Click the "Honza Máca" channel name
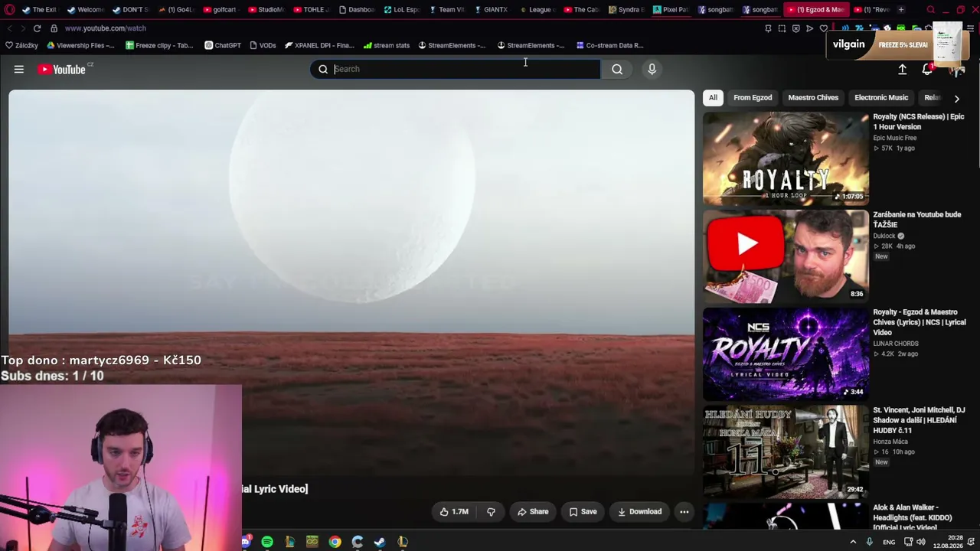The image size is (980, 551). pos(890,442)
